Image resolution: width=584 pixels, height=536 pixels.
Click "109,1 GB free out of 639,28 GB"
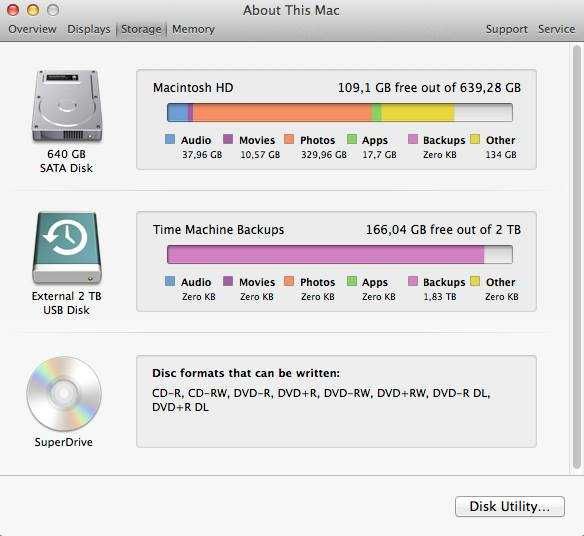pos(429,88)
